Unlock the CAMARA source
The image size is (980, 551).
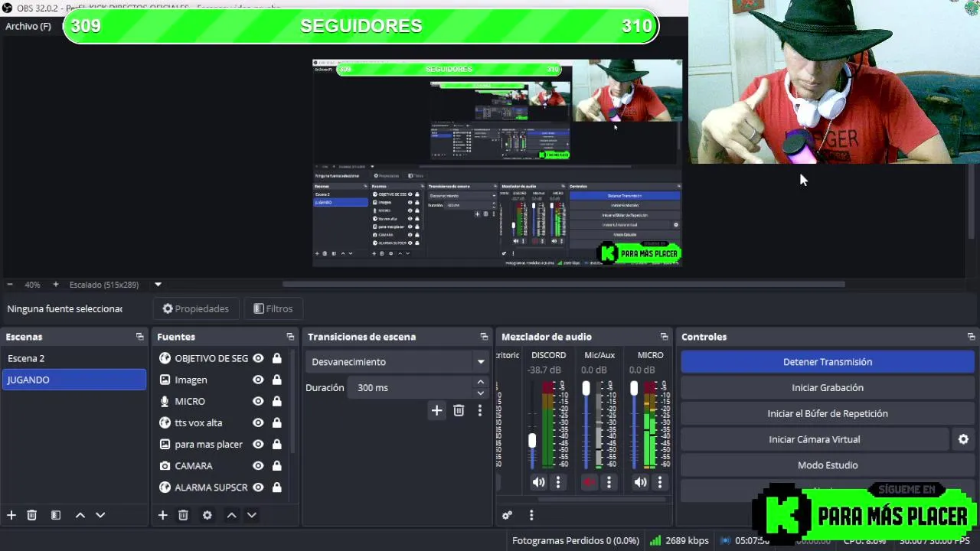click(x=276, y=465)
